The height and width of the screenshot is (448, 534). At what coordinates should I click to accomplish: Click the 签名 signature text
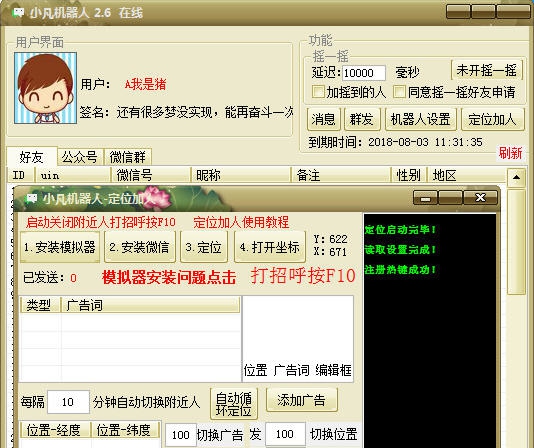pyautogui.click(x=186, y=112)
